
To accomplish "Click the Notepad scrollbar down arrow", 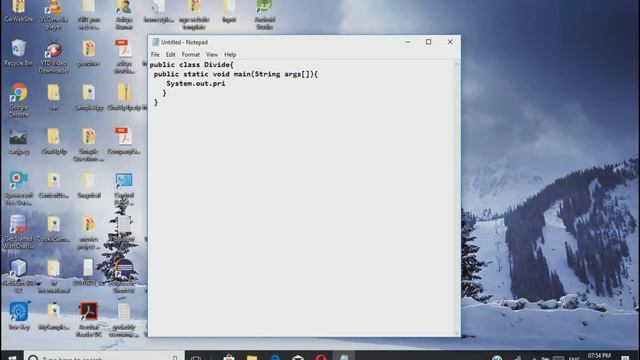I will 456,333.
